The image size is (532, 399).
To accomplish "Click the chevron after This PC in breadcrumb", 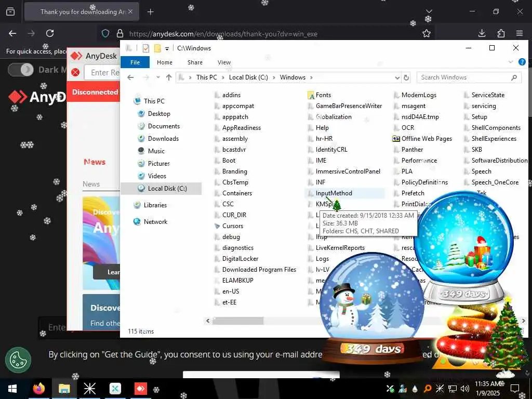I will click(223, 77).
